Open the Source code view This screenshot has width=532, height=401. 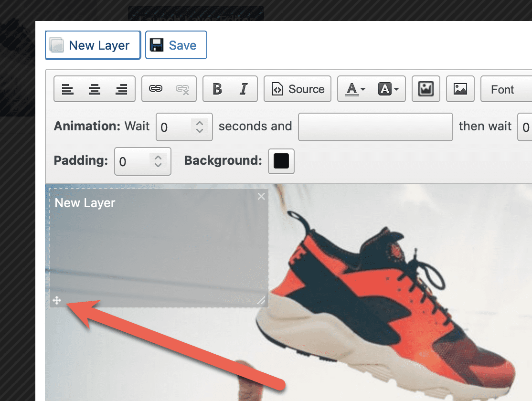[298, 89]
